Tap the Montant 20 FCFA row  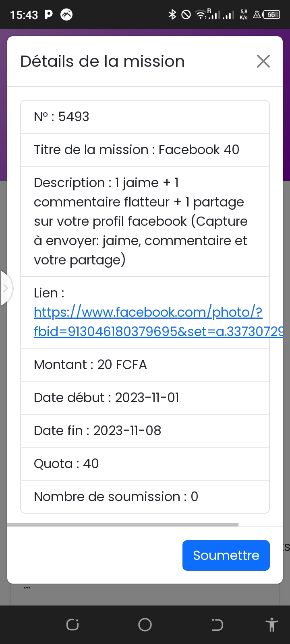click(145, 365)
